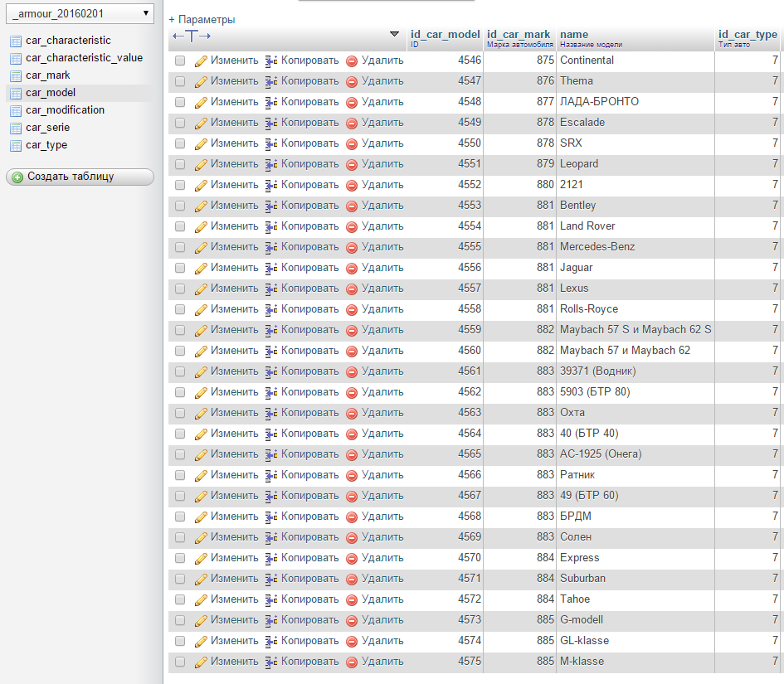Select the checkbox for the Jaguar row
The image size is (784, 684).
[180, 268]
